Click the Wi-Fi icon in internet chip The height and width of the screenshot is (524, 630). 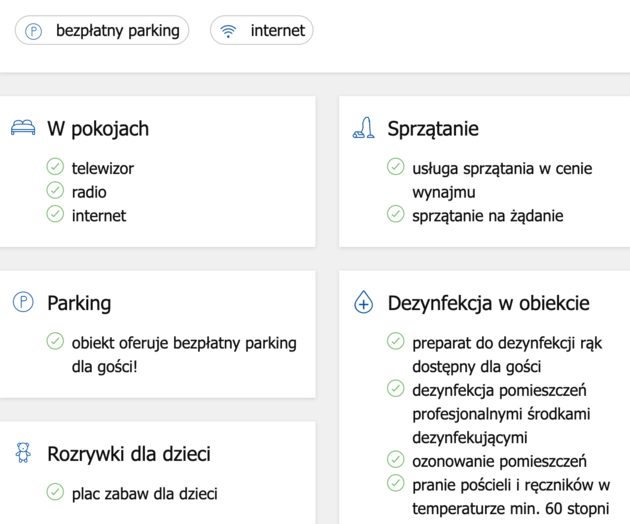tap(229, 31)
